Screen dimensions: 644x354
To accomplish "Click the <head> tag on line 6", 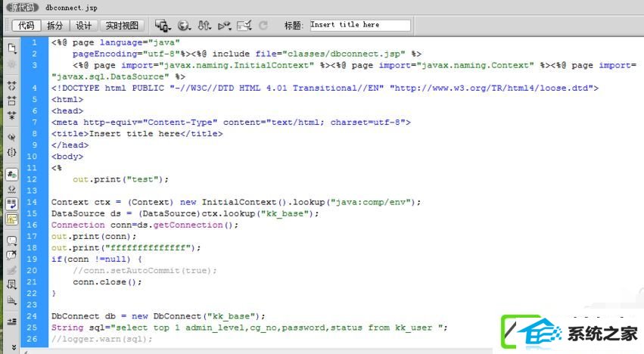I will pos(67,111).
